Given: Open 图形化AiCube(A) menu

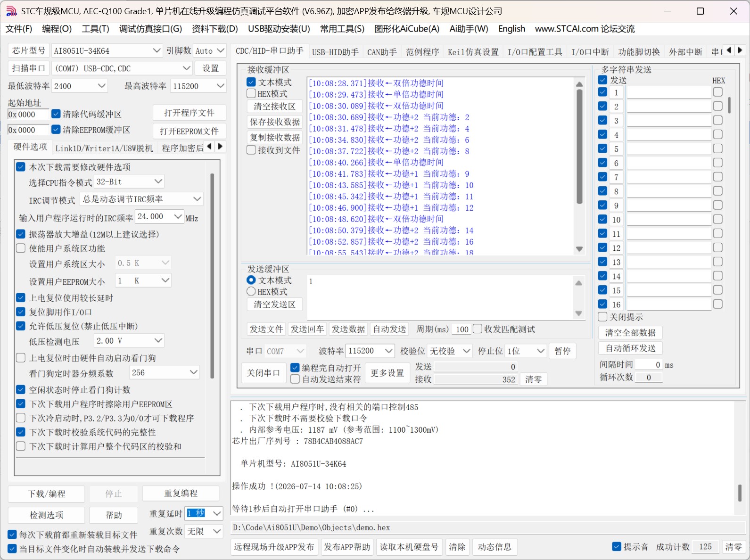Looking at the screenshot, I should 407,29.
